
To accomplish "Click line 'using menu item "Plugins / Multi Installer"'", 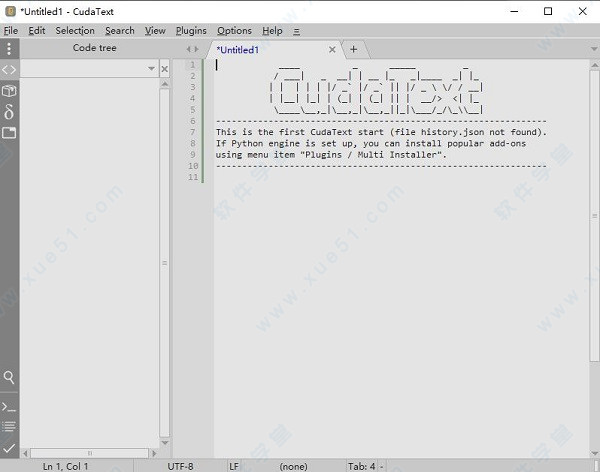I will [331, 155].
